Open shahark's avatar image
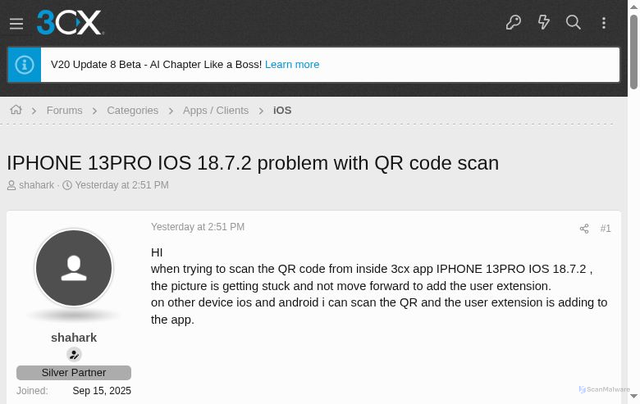Screen dimensions: 640x404 pos(74,268)
